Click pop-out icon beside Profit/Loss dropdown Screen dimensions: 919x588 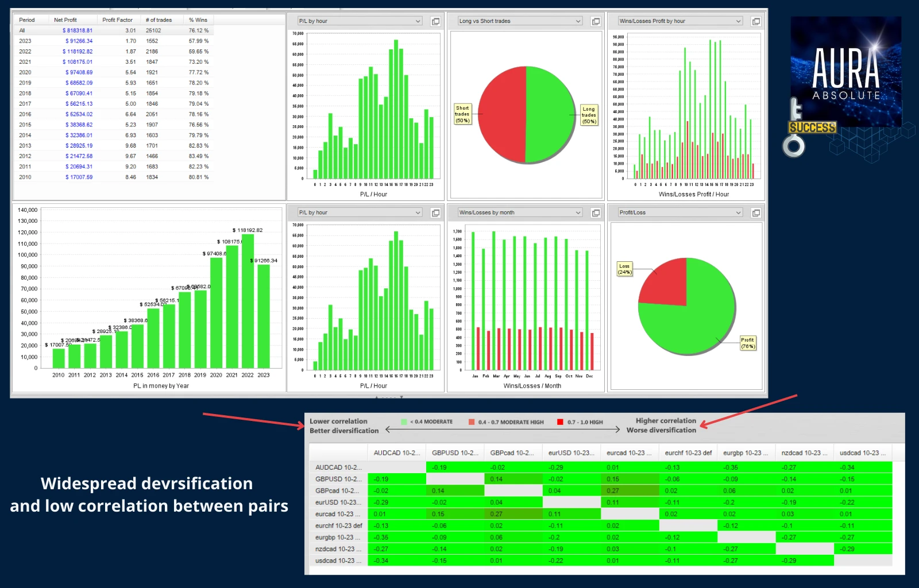tap(756, 213)
